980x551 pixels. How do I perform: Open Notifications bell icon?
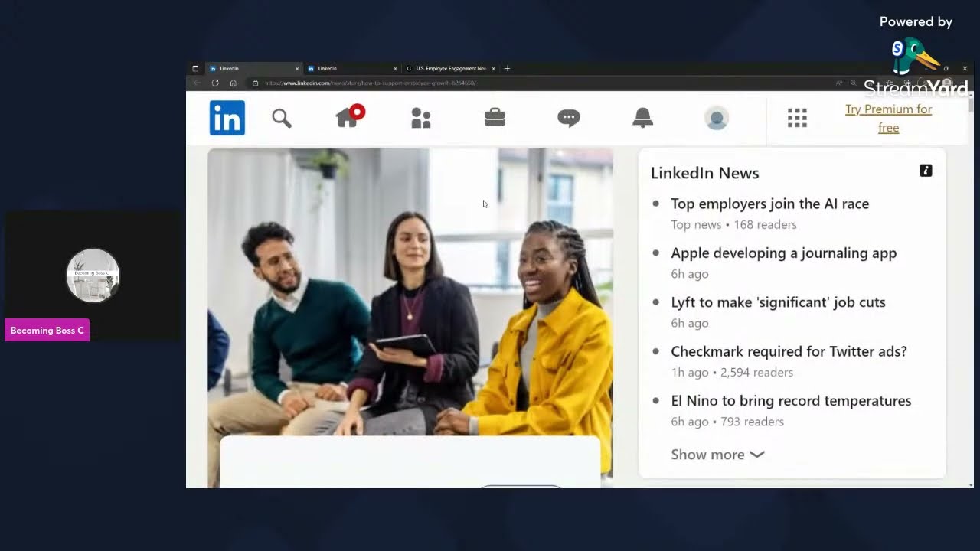pyautogui.click(x=642, y=118)
